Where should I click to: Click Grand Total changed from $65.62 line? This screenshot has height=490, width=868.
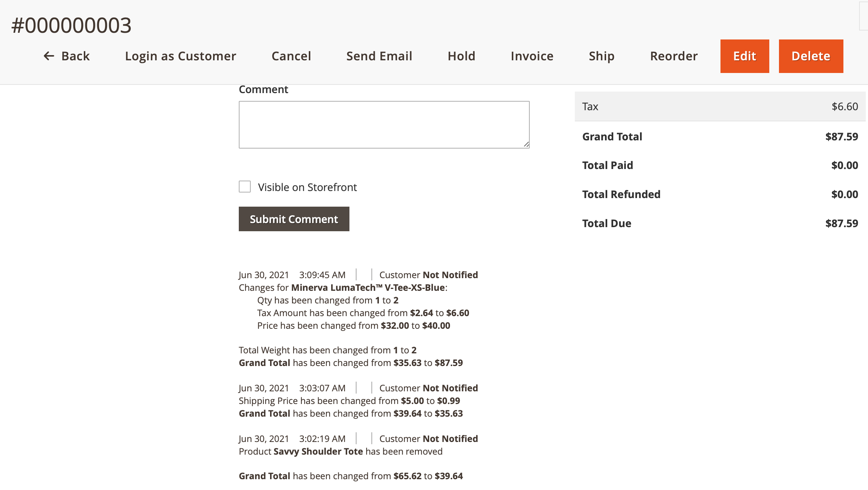tap(351, 476)
